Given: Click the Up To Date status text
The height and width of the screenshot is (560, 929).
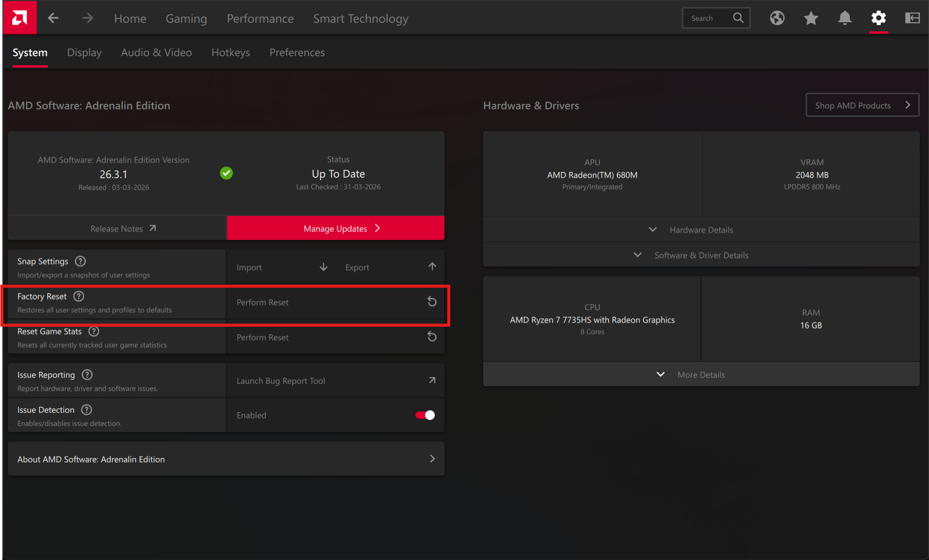Looking at the screenshot, I should (x=338, y=174).
